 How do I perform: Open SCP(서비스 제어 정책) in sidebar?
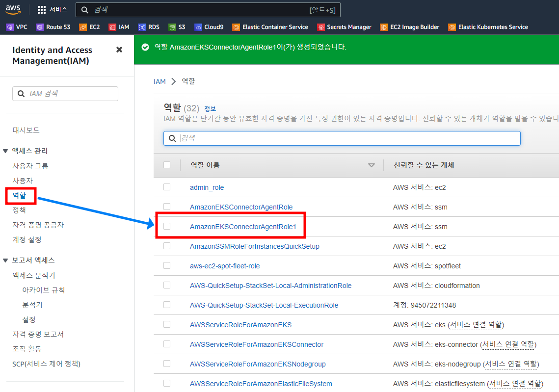(47, 364)
